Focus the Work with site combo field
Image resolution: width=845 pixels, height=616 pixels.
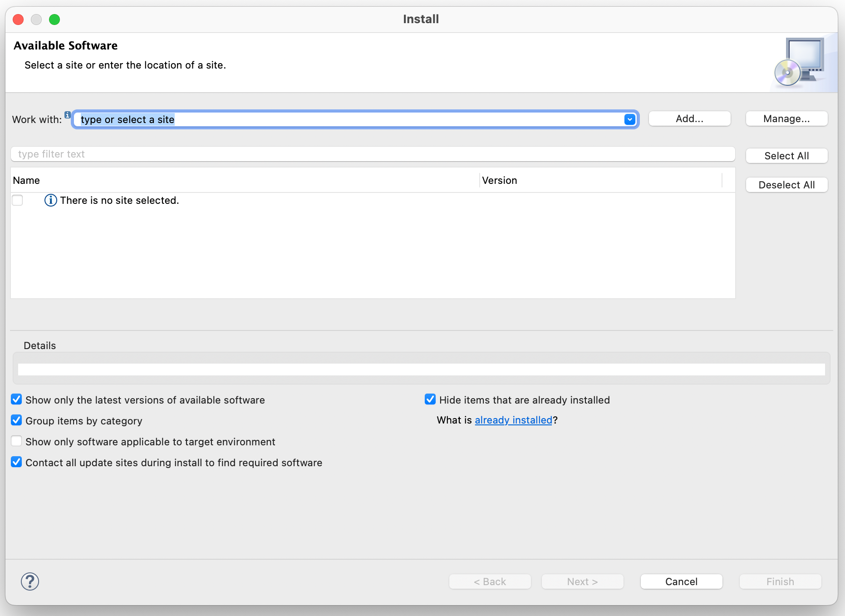point(355,119)
